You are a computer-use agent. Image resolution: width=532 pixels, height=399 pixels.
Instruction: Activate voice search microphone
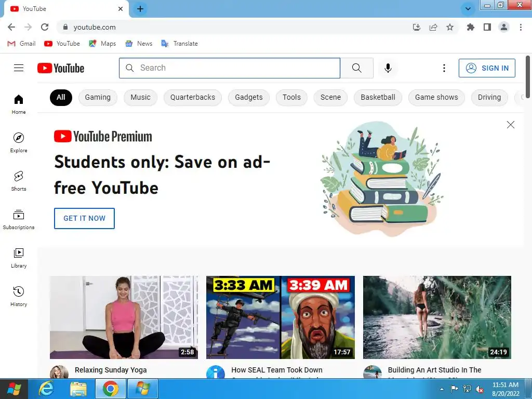coord(388,68)
